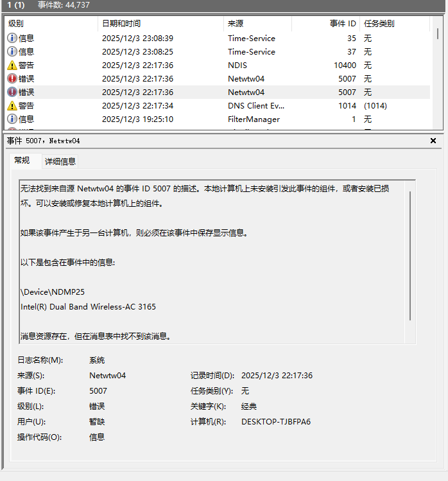The height and width of the screenshot is (481, 448).
Task: Click the recorded time 2025/12/3 22:17:36 value
Action: pos(277,376)
